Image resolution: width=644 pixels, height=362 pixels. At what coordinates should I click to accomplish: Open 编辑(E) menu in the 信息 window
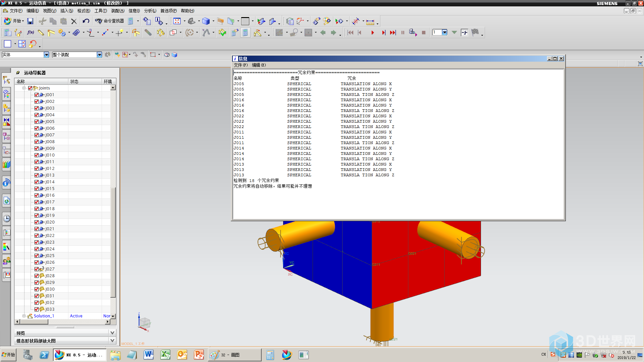pos(259,65)
